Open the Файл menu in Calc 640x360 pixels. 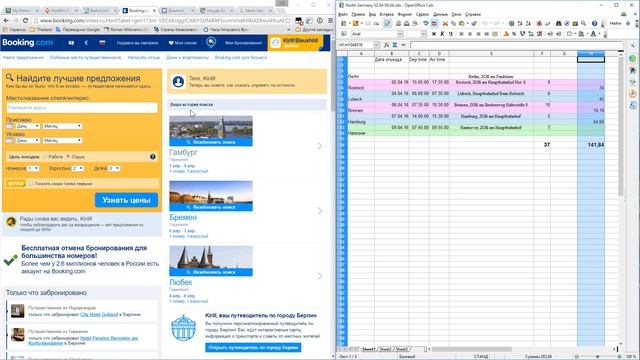tap(343, 14)
